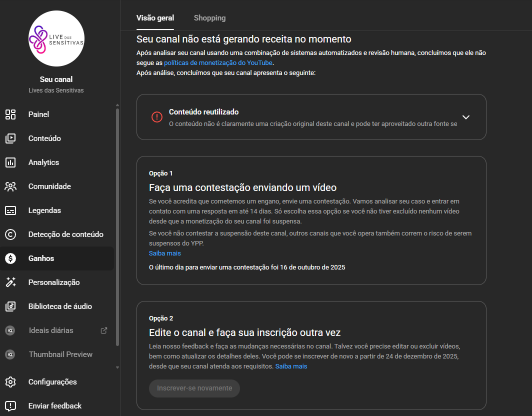Click the Painel dashboard icon

tap(10, 114)
